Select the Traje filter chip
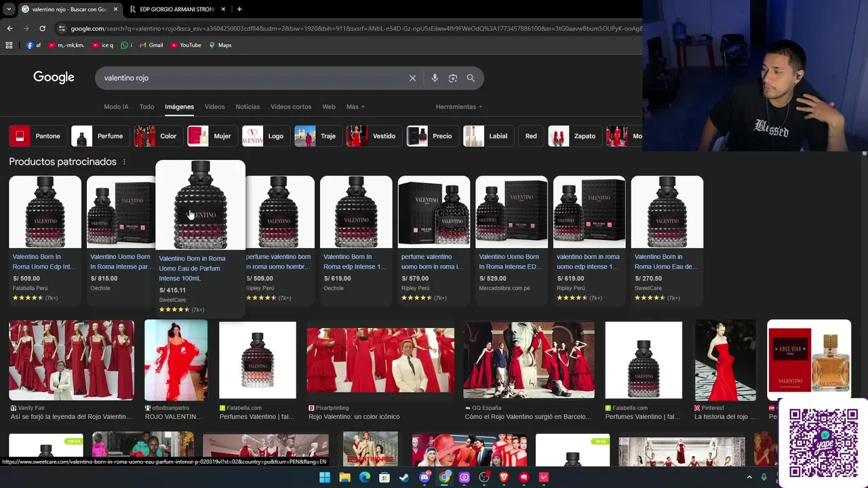Viewport: 868px width, 488px height. click(317, 136)
